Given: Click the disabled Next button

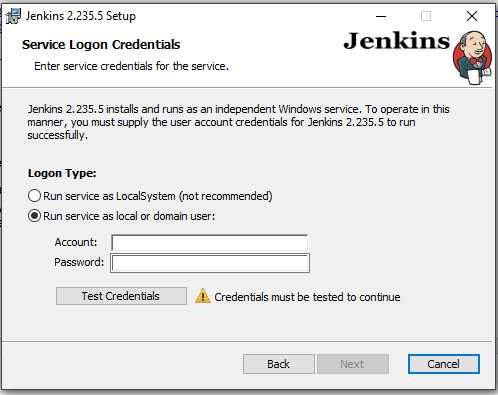Looking at the screenshot, I should (x=353, y=364).
